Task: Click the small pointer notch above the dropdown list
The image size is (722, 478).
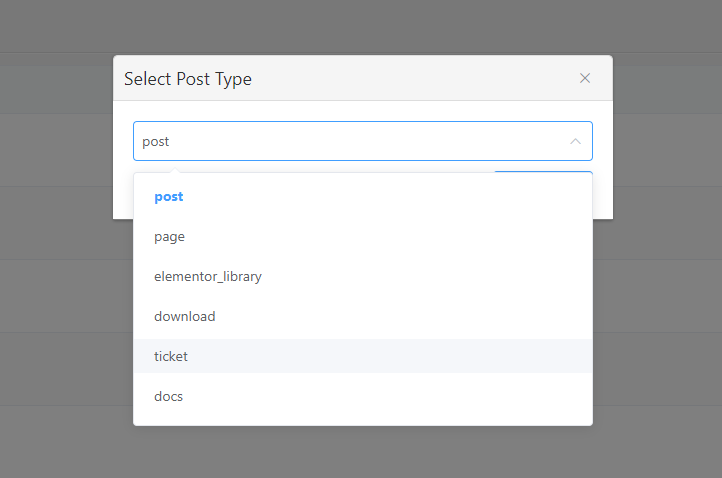Action: click(x=174, y=169)
